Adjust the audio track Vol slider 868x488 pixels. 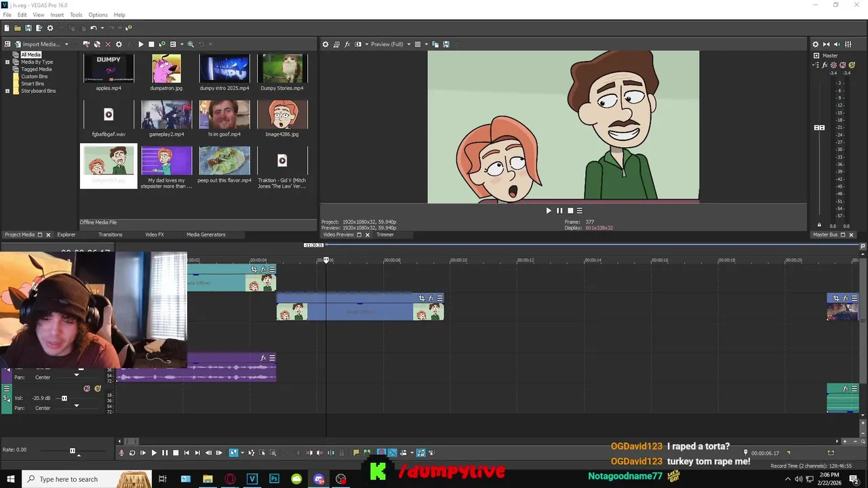click(x=64, y=399)
